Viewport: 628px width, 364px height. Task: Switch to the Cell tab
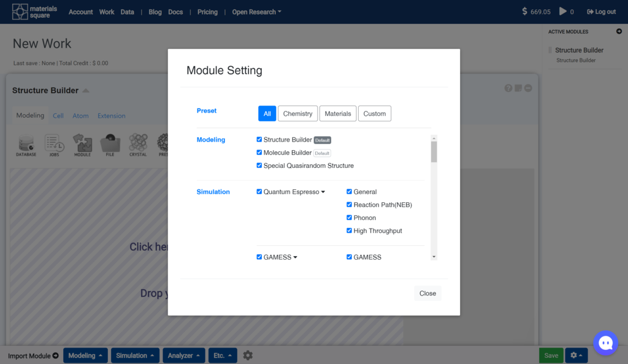[x=58, y=116]
